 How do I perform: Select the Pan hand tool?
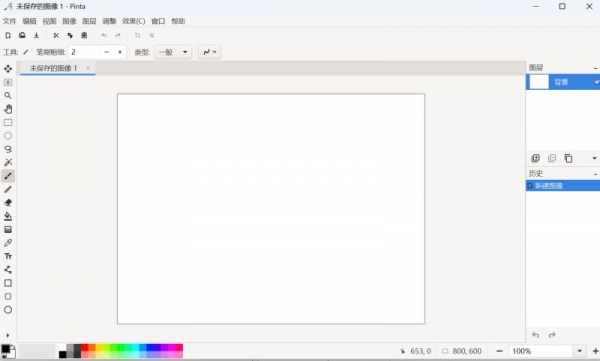(8, 109)
